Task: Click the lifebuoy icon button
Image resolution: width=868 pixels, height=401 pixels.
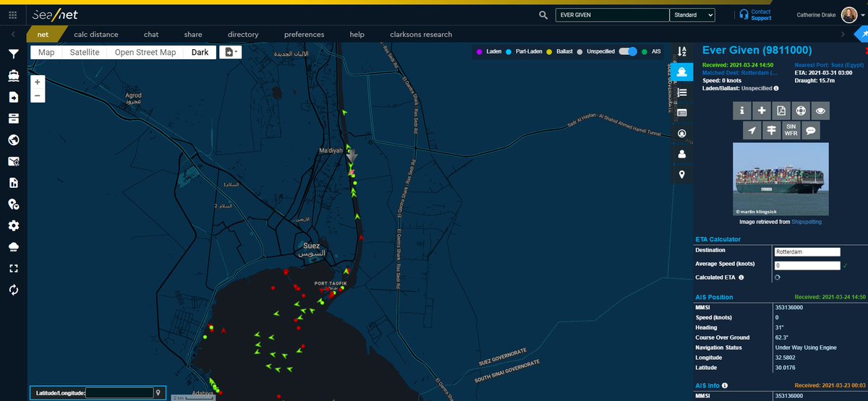Action: point(800,111)
